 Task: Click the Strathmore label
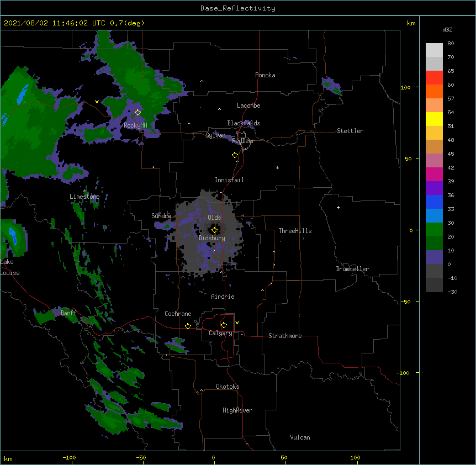[x=285, y=336]
